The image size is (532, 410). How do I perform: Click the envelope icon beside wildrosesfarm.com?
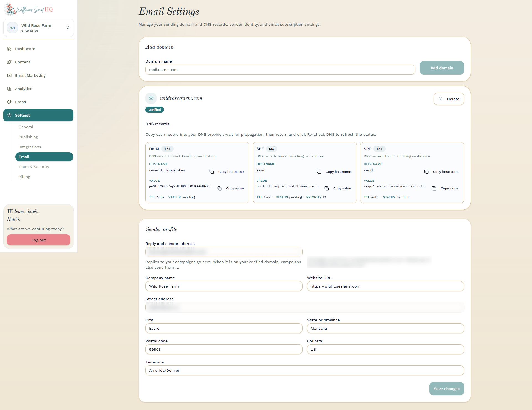tap(151, 98)
